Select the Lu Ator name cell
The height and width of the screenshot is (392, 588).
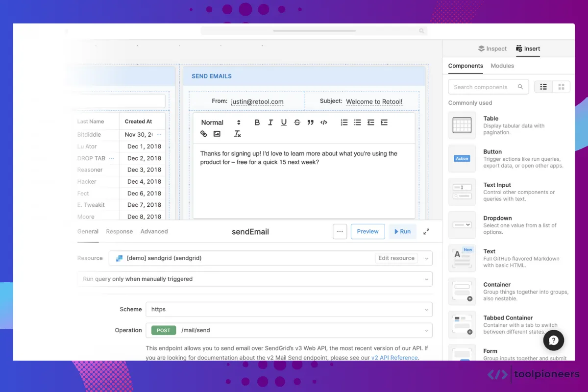click(x=87, y=147)
